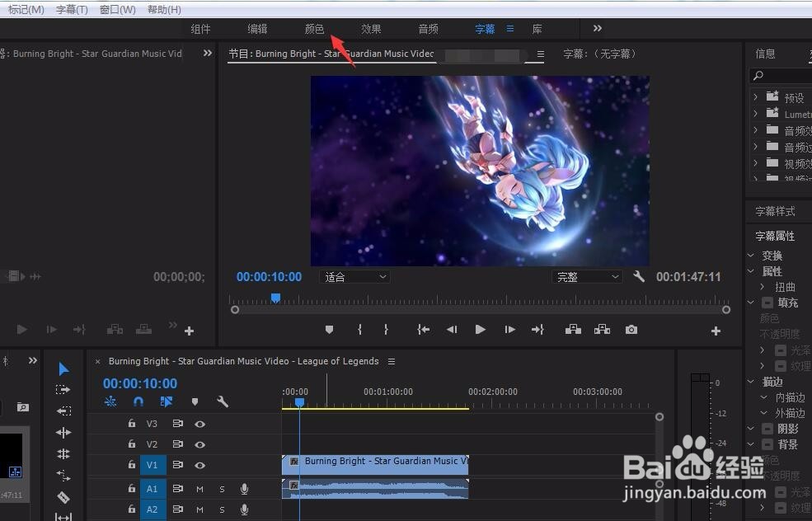Collapse the 描边 section

[751, 382]
